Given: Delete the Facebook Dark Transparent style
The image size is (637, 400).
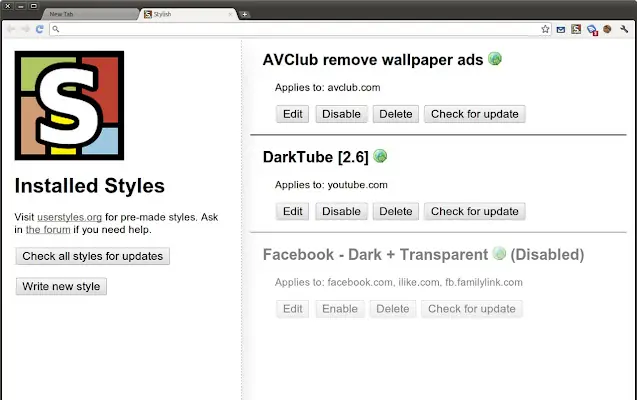Looking at the screenshot, I should pyautogui.click(x=392, y=309).
